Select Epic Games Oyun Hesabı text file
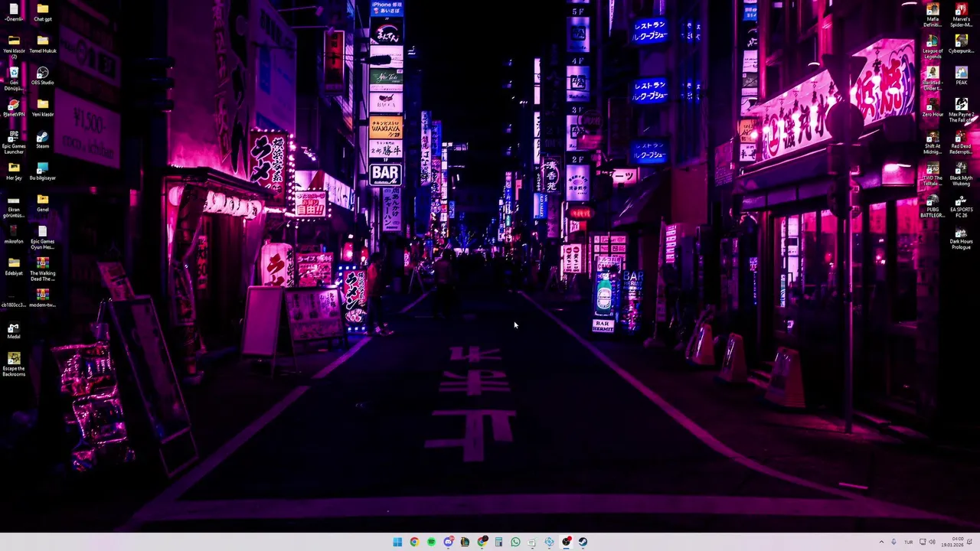The height and width of the screenshot is (551, 980). click(43, 238)
